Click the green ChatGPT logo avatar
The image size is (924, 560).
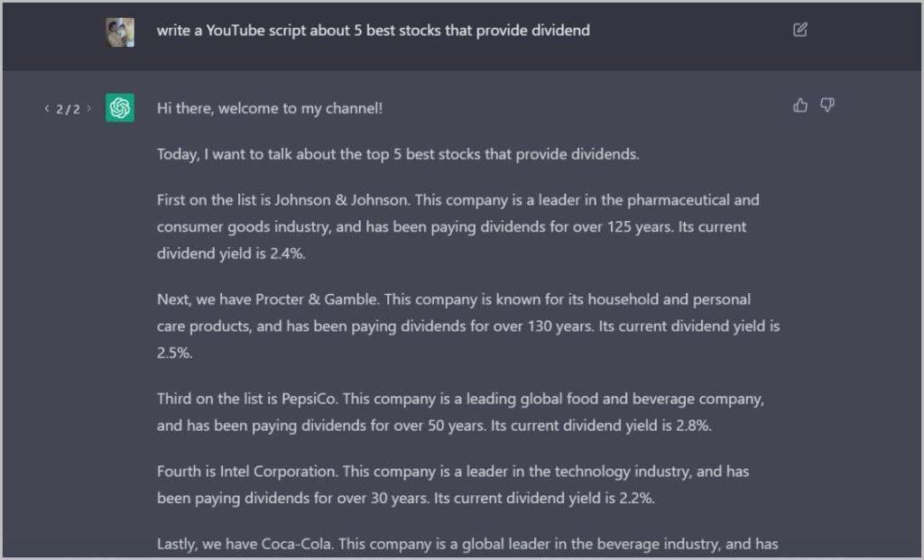tap(120, 107)
